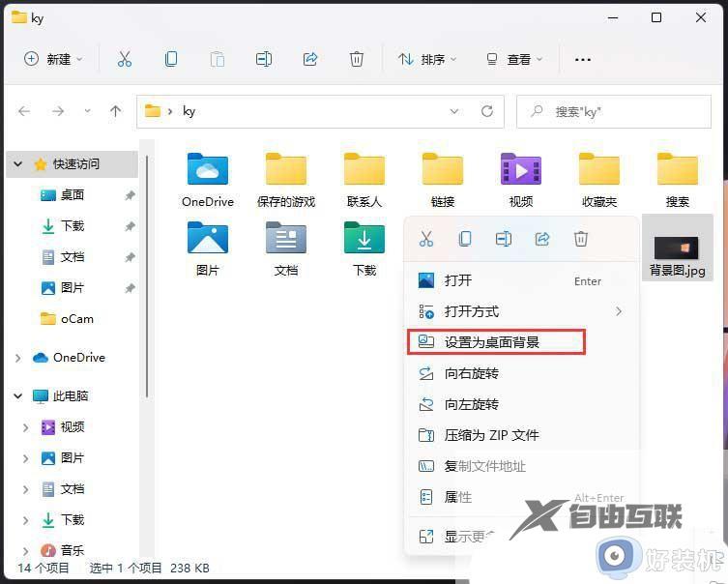Choose 属性 in context menu
Image resolution: width=728 pixels, height=584 pixels.
[x=521, y=497]
